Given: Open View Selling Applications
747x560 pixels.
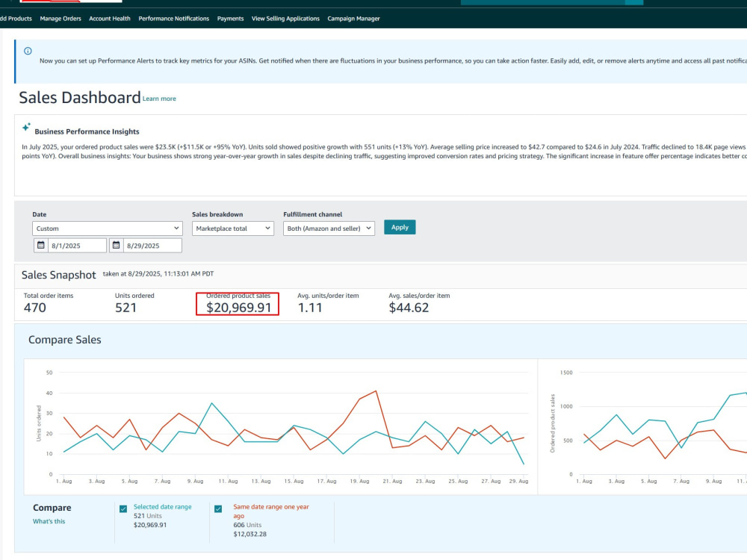Looking at the screenshot, I should click(x=285, y=19).
